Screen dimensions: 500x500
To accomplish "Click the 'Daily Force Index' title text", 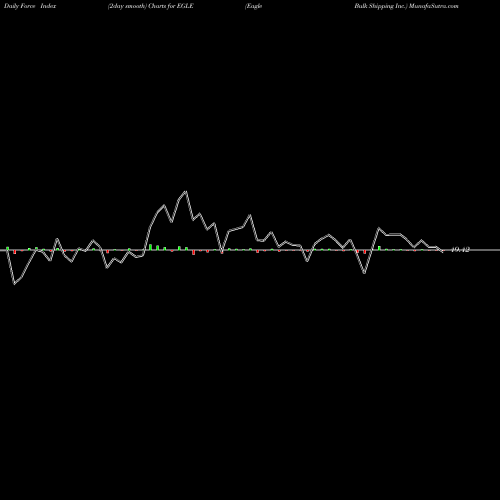I will click(30, 6).
